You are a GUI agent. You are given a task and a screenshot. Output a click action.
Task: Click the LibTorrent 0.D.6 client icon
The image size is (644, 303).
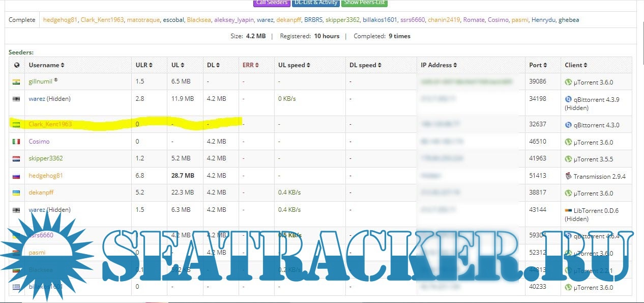(568, 210)
